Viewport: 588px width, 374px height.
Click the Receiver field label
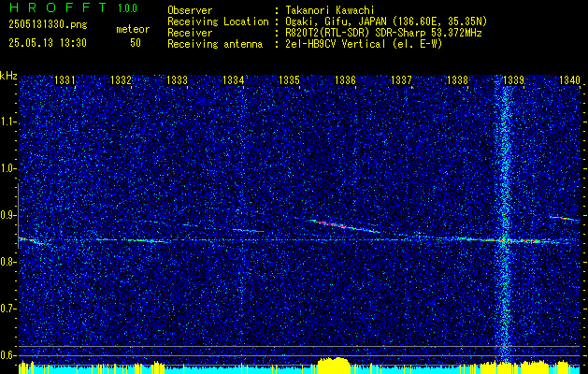(190, 33)
